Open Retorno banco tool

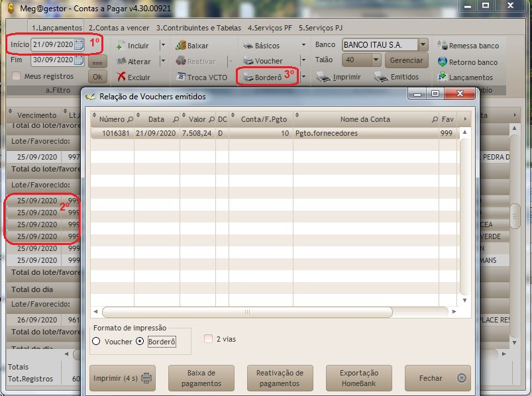tap(443, 62)
